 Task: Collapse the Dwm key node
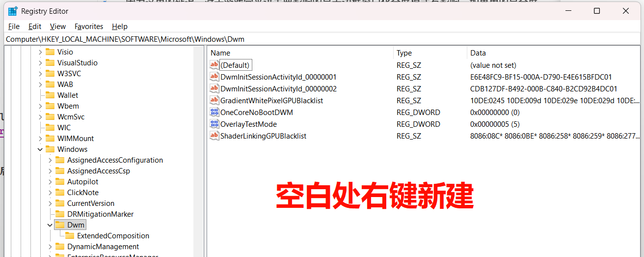[x=50, y=225]
